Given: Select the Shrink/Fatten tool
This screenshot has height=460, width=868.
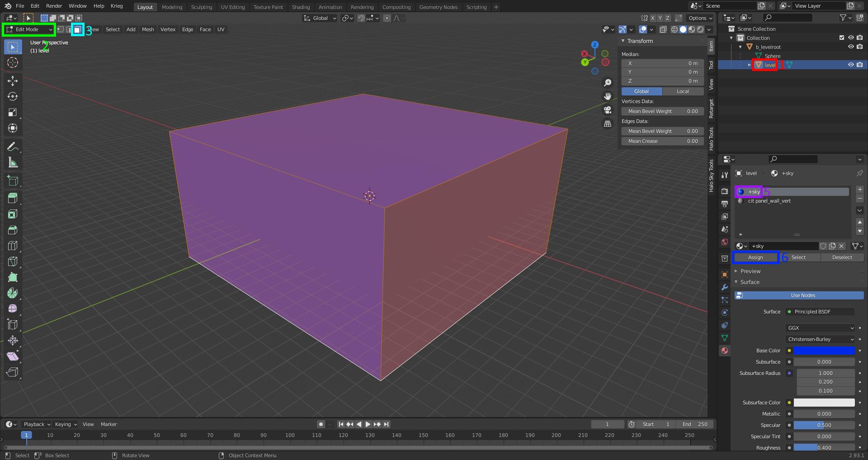Looking at the screenshot, I should coord(13,340).
